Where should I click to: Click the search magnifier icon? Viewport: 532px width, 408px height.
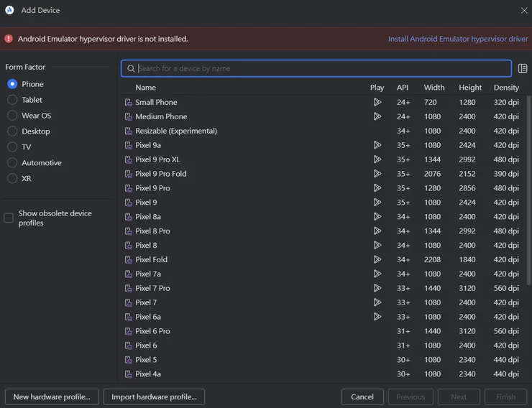coord(131,68)
